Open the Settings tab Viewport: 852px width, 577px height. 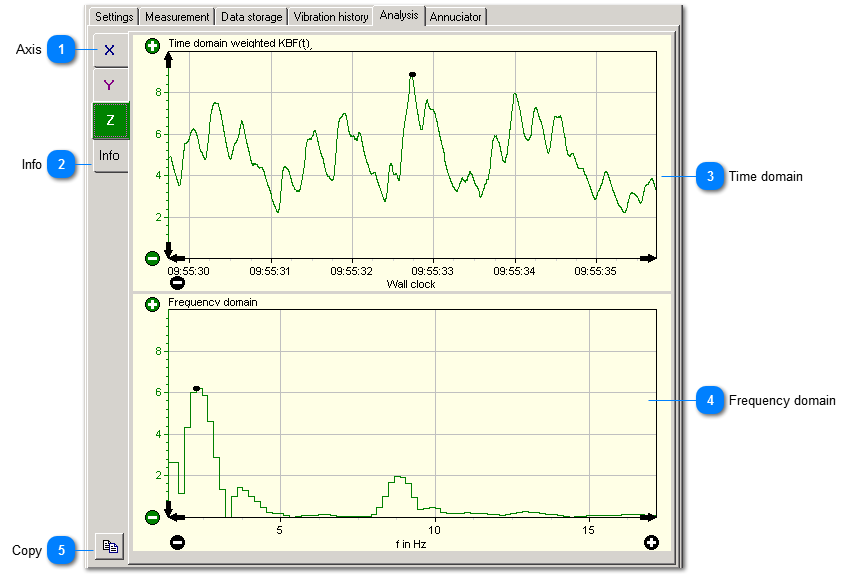[x=114, y=17]
